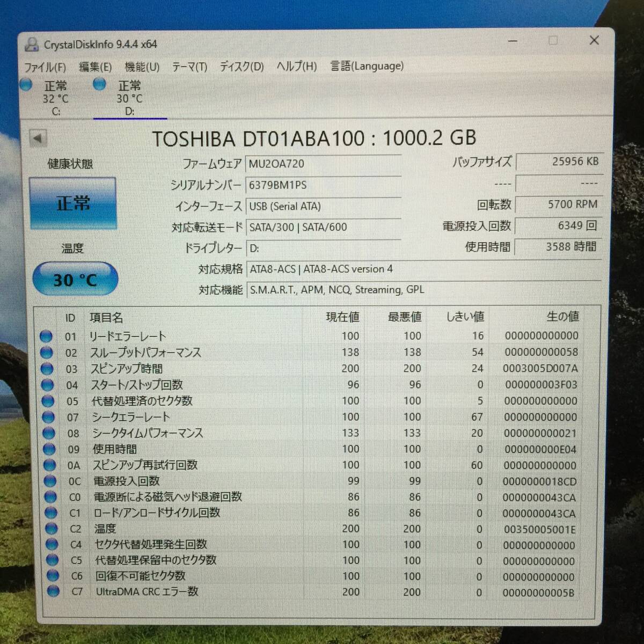Click status orb for 代替処理保留中のセクタ数 row

[x=53, y=560]
